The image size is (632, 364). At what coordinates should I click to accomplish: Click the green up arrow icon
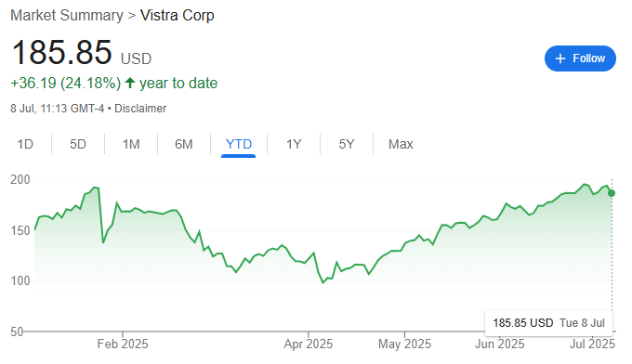(x=130, y=83)
